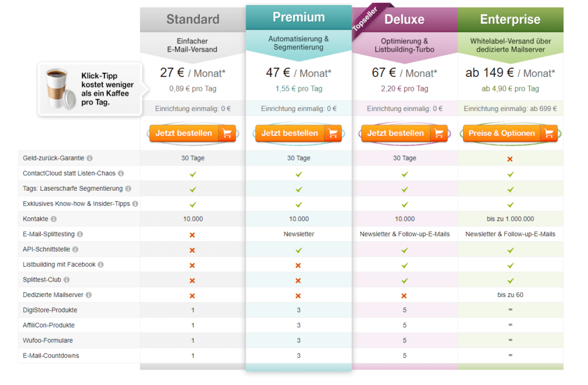
Task: Order the Standard plan with Jetzt bestellen
Action: point(192,133)
